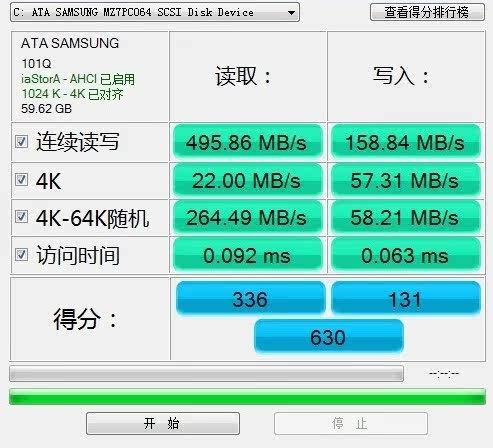493x448 pixels.
Task: Click the 264.49 MB/s random read result
Action: pyautogui.click(x=247, y=217)
